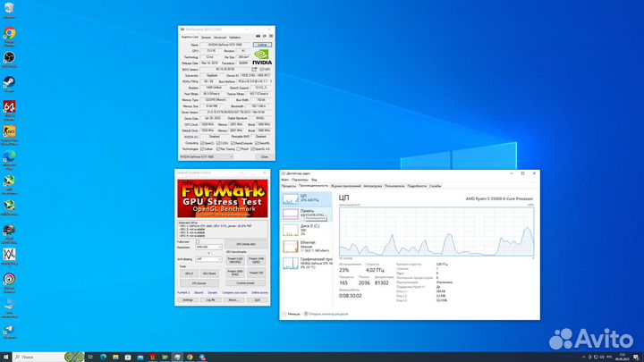This screenshot has width=644, height=362.
Task: Switch to Advanced tab in GPU-Z
Action: click(x=220, y=38)
